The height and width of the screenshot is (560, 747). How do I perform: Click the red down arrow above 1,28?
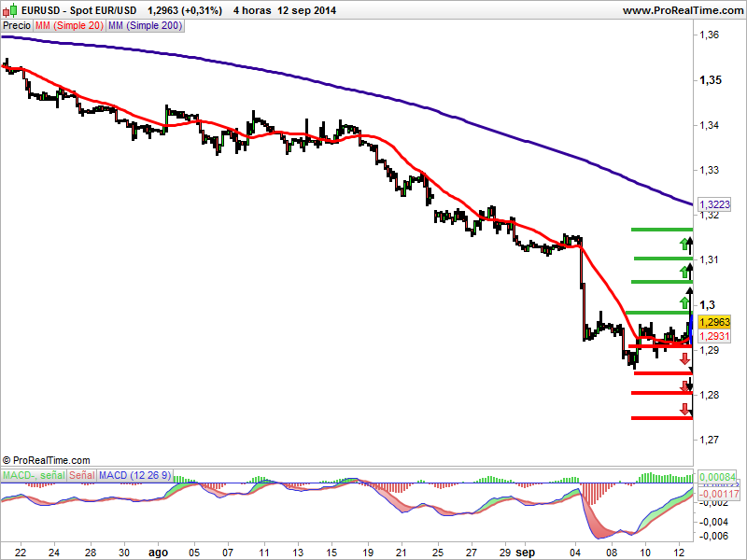point(685,386)
